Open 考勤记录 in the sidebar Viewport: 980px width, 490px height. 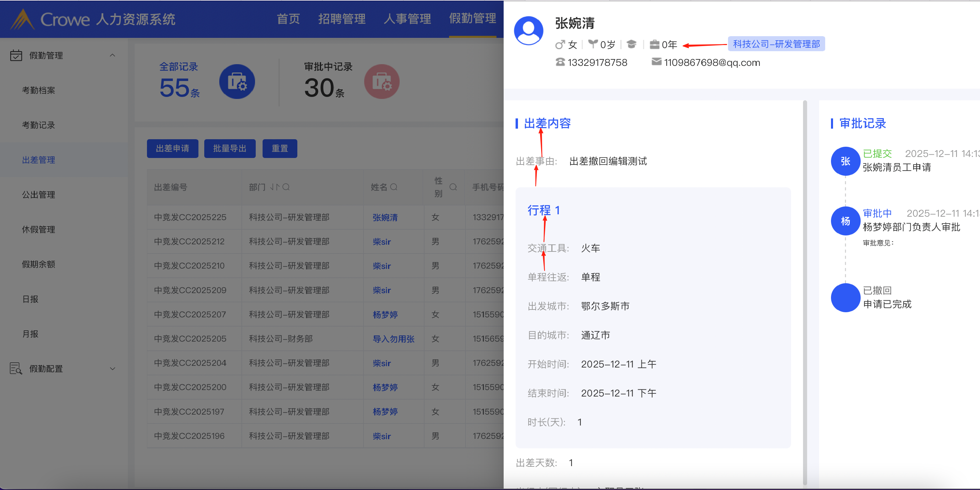tap(39, 125)
